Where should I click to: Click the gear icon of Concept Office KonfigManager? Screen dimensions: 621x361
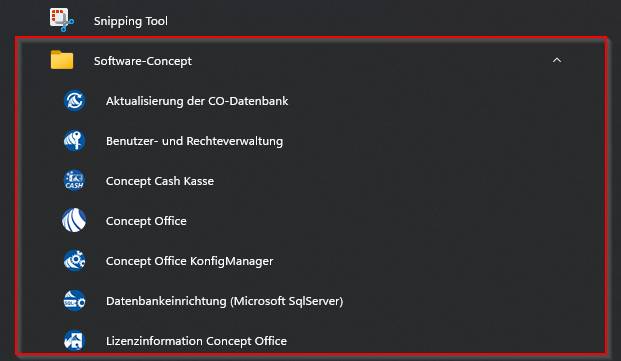click(74, 260)
